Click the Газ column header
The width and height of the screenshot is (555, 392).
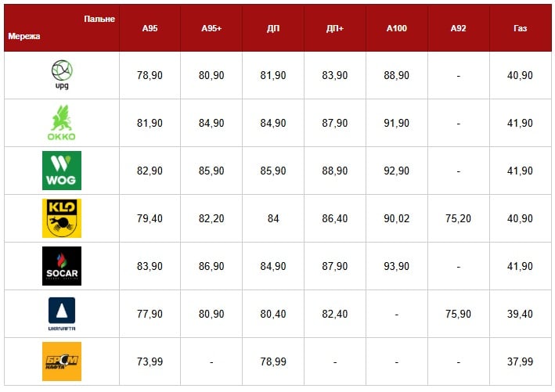tap(521, 28)
